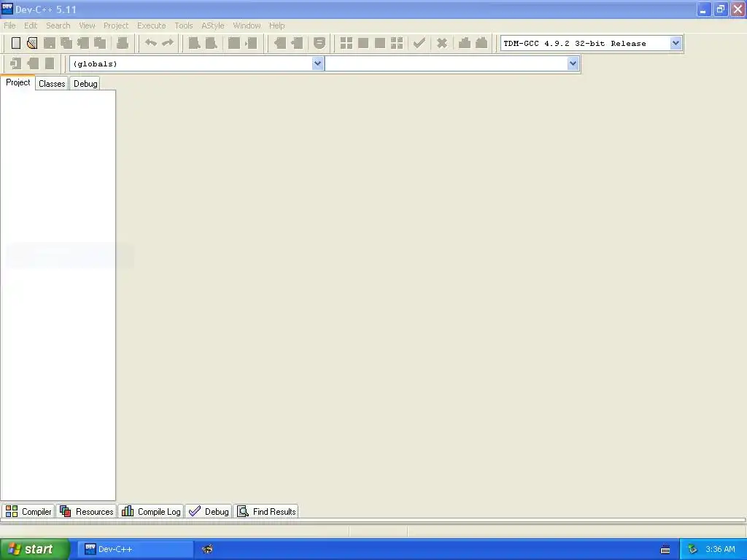Open the bottom Debug tab with checkmark
Viewport: 747px width, 560px height.
(x=209, y=511)
